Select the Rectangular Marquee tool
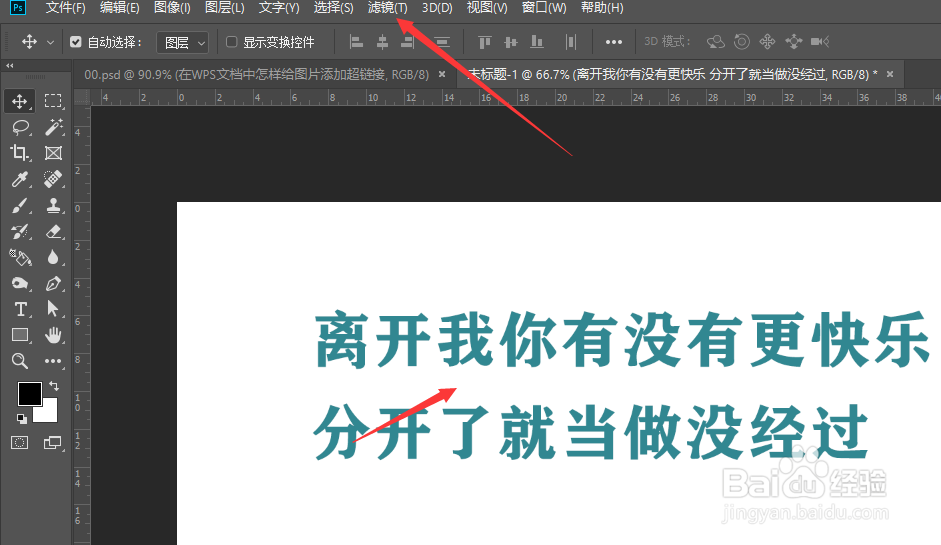 53,101
